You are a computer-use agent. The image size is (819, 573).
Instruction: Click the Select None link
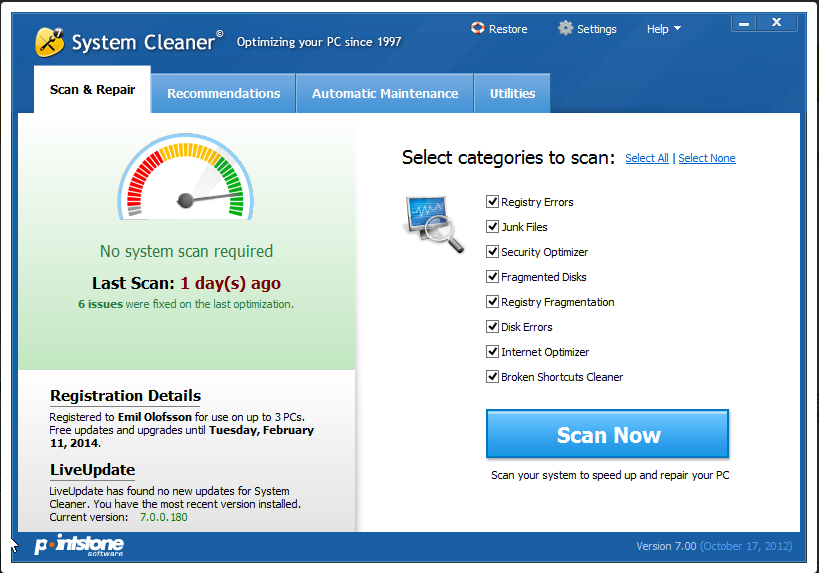pyautogui.click(x=707, y=158)
